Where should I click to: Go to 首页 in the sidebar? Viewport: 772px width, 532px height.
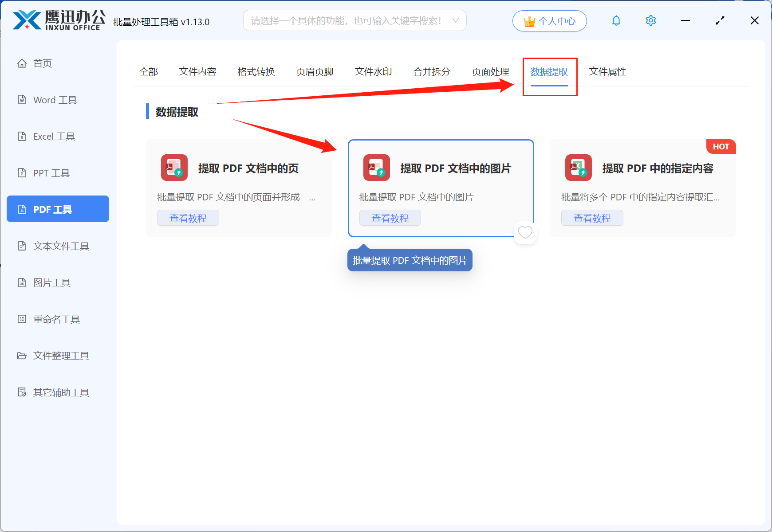point(42,63)
